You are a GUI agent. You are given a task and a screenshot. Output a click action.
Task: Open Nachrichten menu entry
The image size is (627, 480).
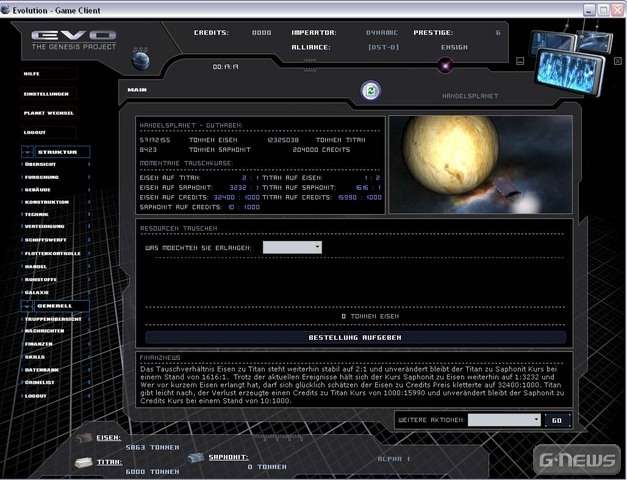(x=44, y=331)
